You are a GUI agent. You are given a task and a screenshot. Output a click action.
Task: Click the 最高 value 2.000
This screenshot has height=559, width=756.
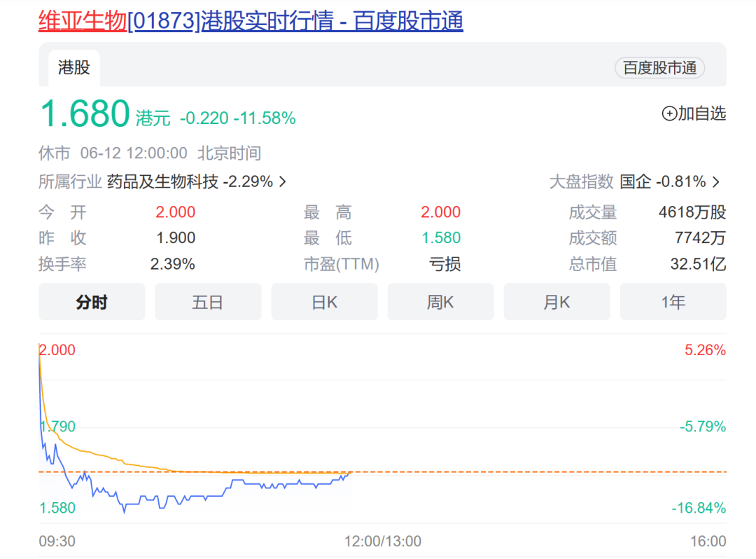[441, 212]
